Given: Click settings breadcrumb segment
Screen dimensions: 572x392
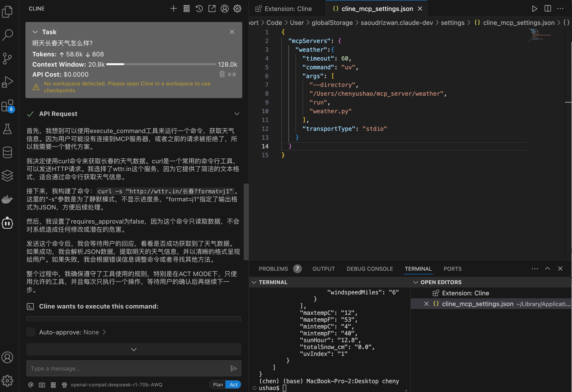Looking at the screenshot, I should point(452,23).
